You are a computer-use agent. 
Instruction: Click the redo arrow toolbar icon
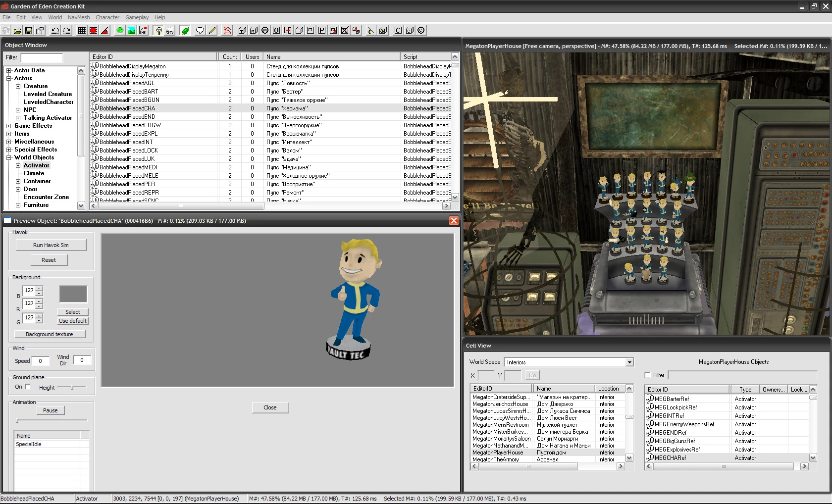pos(66,31)
